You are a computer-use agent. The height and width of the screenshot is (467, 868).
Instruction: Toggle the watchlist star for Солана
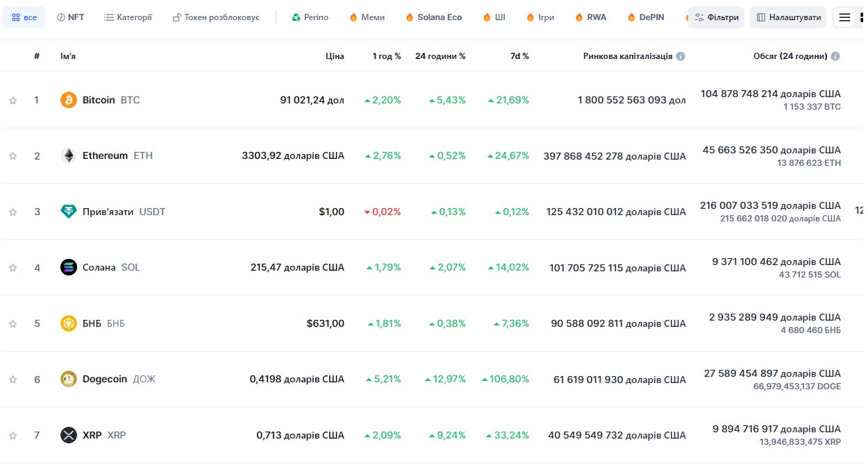pyautogui.click(x=12, y=267)
